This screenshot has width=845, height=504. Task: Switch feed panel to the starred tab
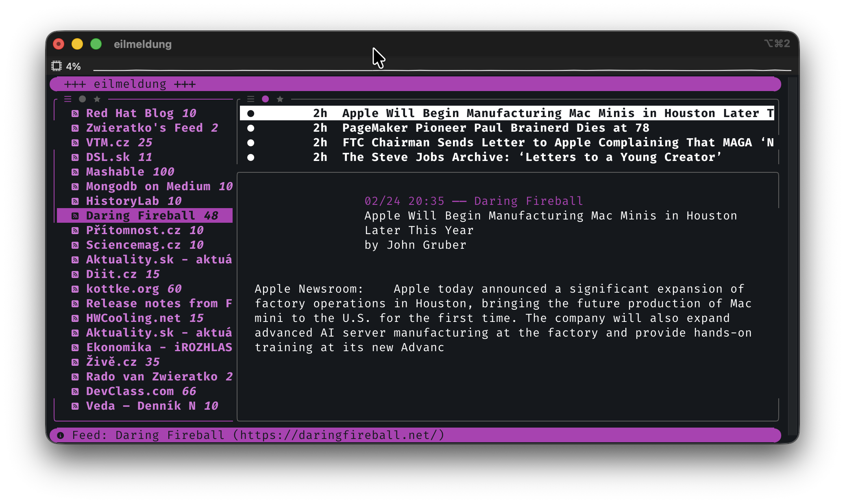[97, 99]
